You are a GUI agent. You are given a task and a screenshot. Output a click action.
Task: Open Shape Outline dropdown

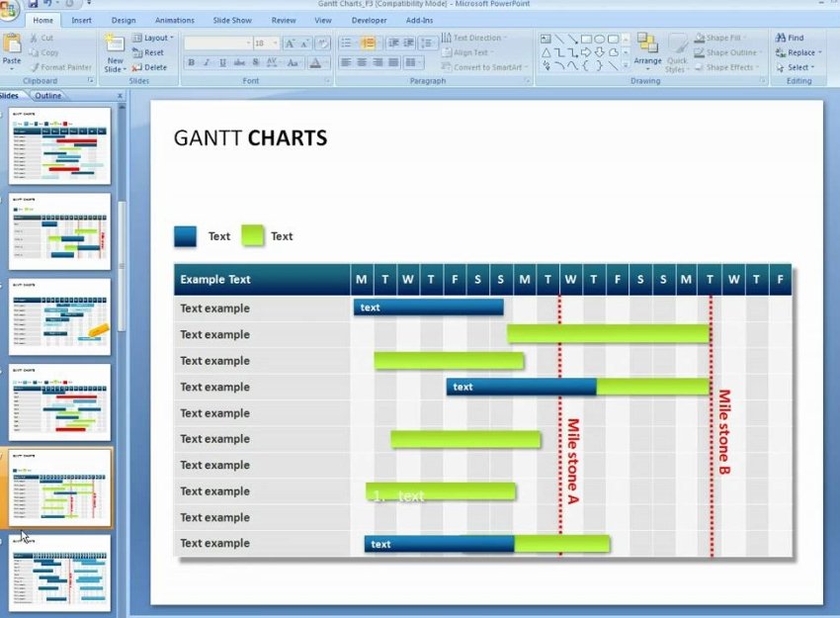[x=728, y=52]
